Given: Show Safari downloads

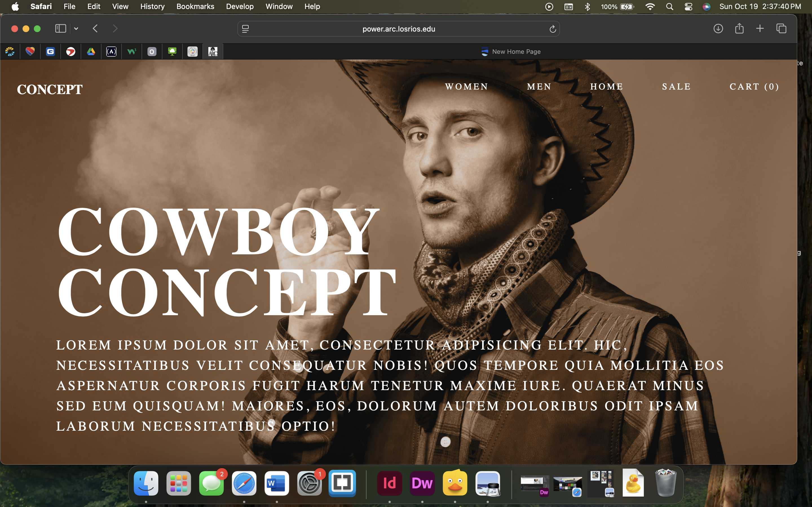Looking at the screenshot, I should (x=718, y=29).
